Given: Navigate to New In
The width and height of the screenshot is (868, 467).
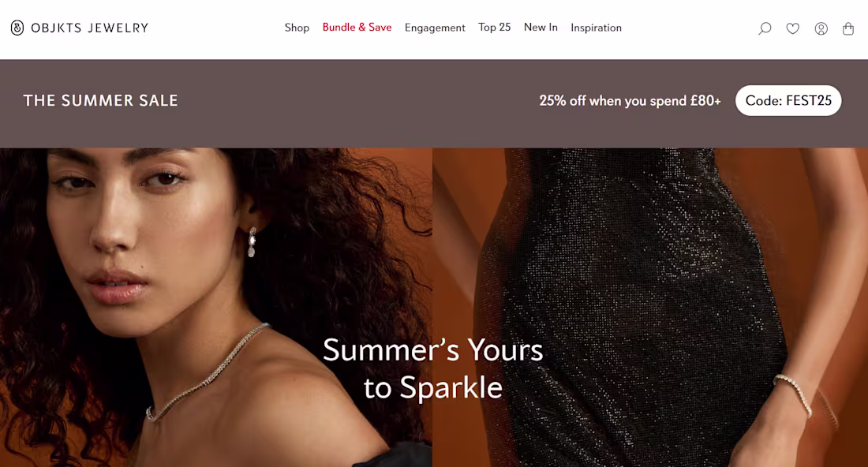Looking at the screenshot, I should click(x=541, y=27).
